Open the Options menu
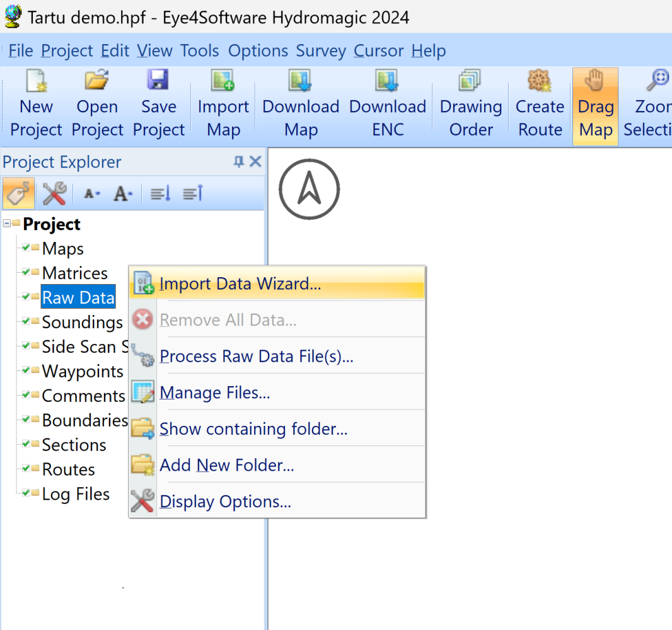 click(258, 50)
